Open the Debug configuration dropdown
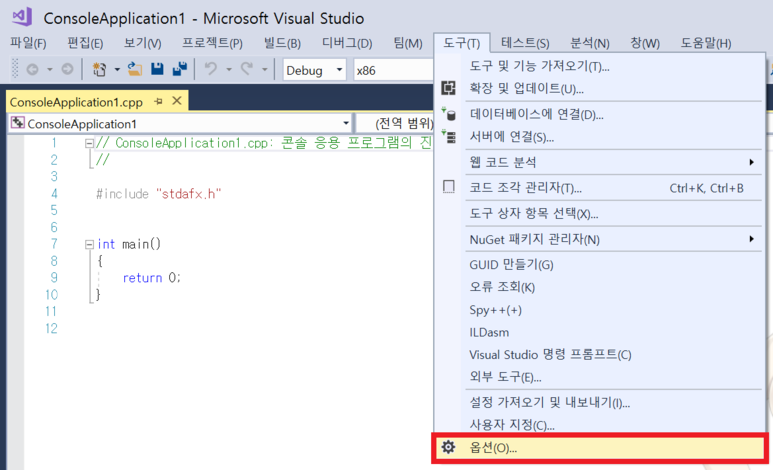 tap(315, 70)
